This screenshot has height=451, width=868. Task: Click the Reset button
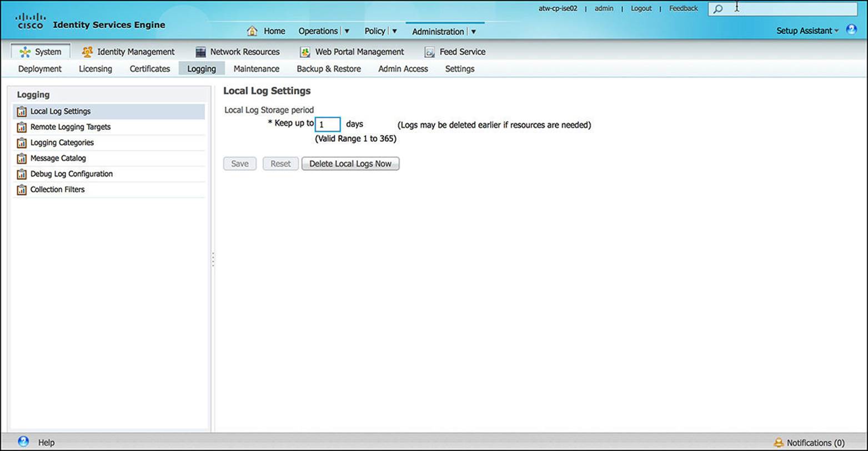[x=280, y=164]
